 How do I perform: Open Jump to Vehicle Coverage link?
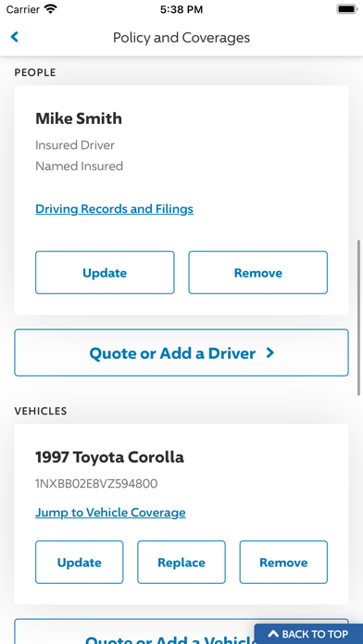110,513
